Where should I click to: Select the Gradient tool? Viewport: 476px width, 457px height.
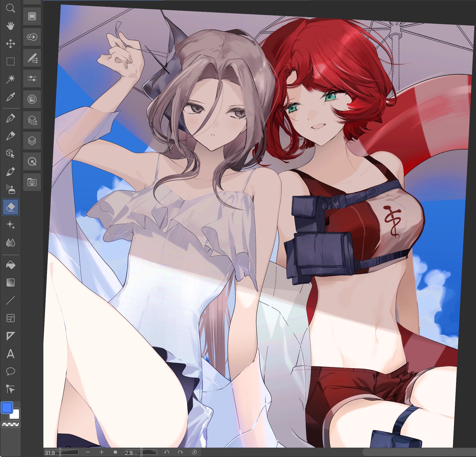[x=10, y=283]
